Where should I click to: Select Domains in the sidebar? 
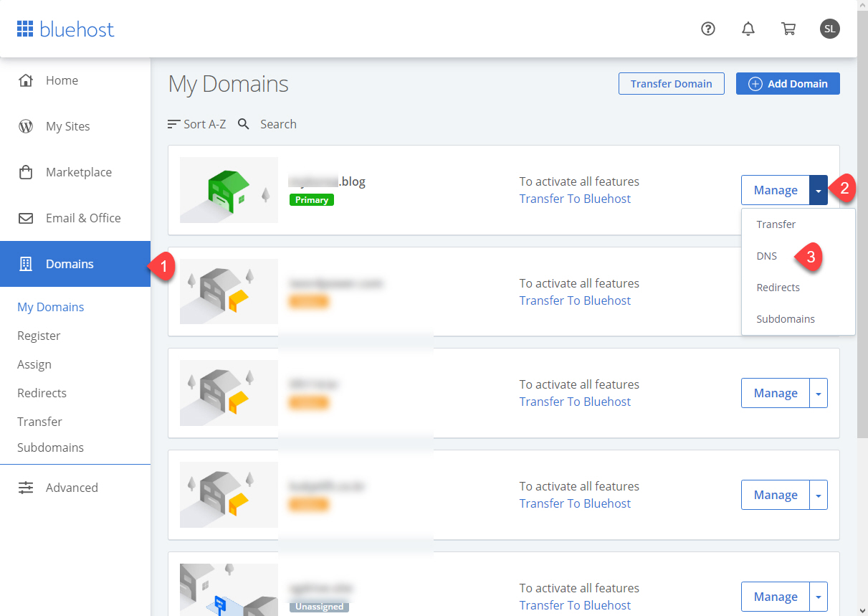(75, 264)
